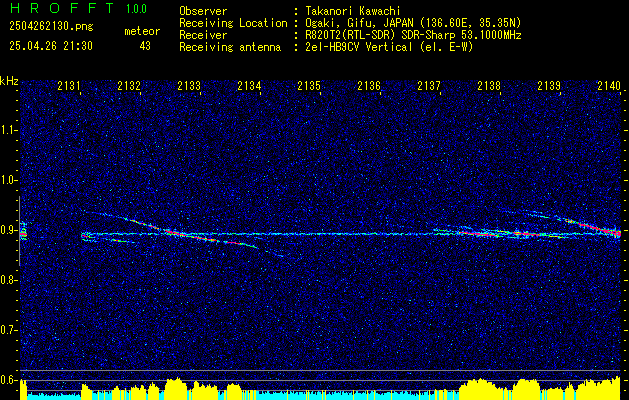Click the Ogaki, Gifu, JAPAN location text
The image size is (629, 400).
pos(413,23)
